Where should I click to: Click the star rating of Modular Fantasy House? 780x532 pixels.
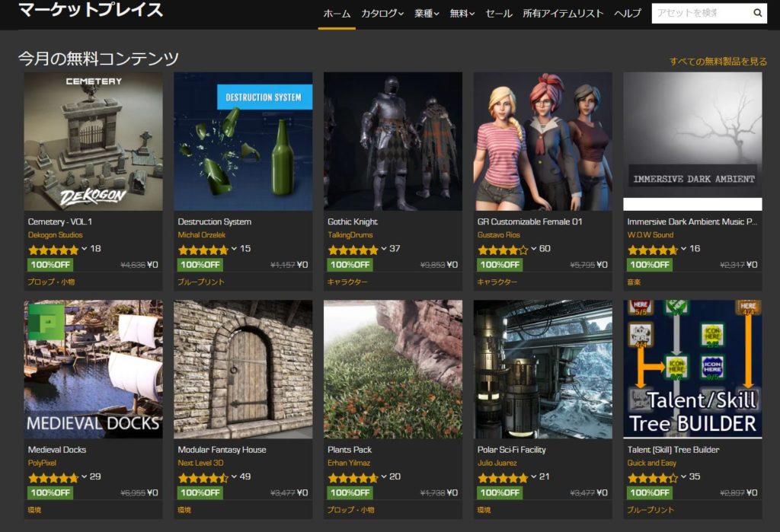(203, 477)
